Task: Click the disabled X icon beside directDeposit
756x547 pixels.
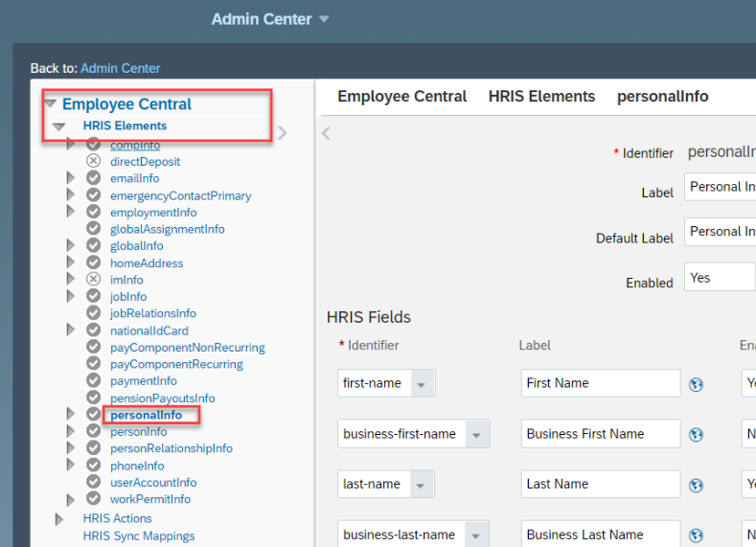Action: tap(94, 161)
